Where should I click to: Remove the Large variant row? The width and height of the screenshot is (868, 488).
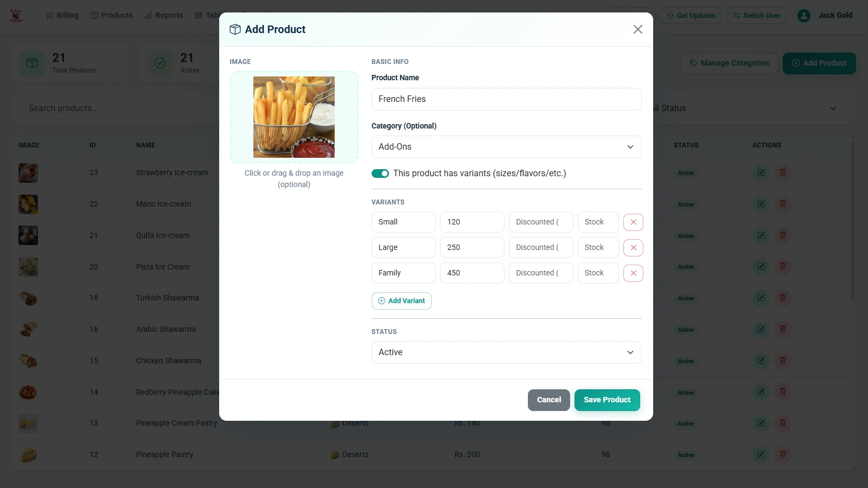(633, 248)
